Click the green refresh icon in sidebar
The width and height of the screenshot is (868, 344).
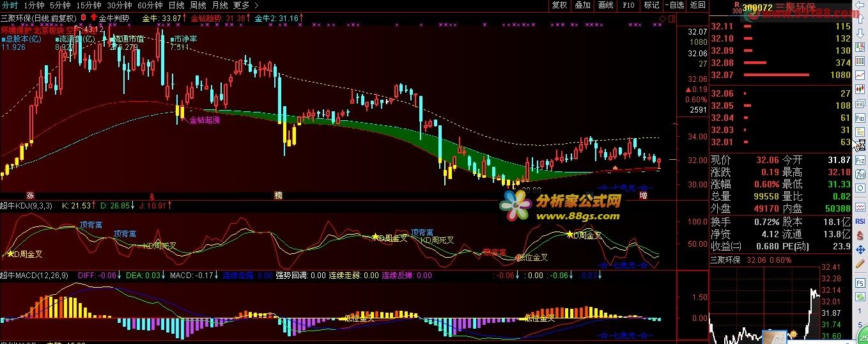pos(860,297)
